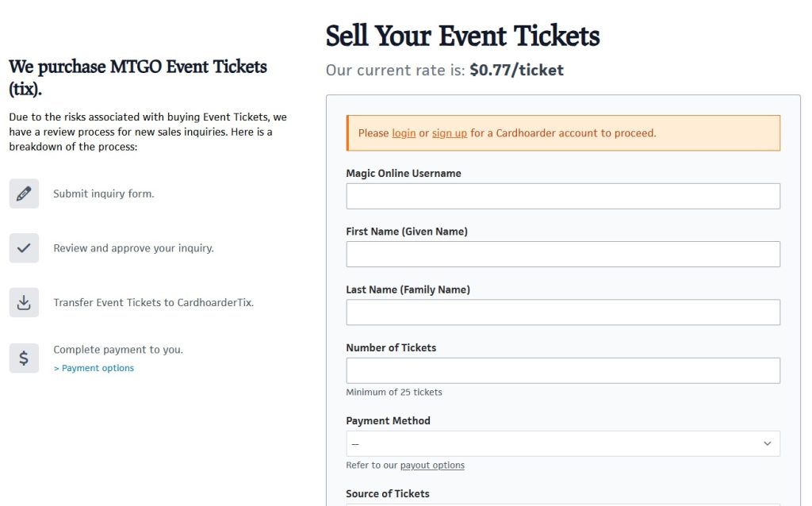812x506 pixels.
Task: Click the Minimum of 25 tickets helper text
Action: tap(393, 392)
